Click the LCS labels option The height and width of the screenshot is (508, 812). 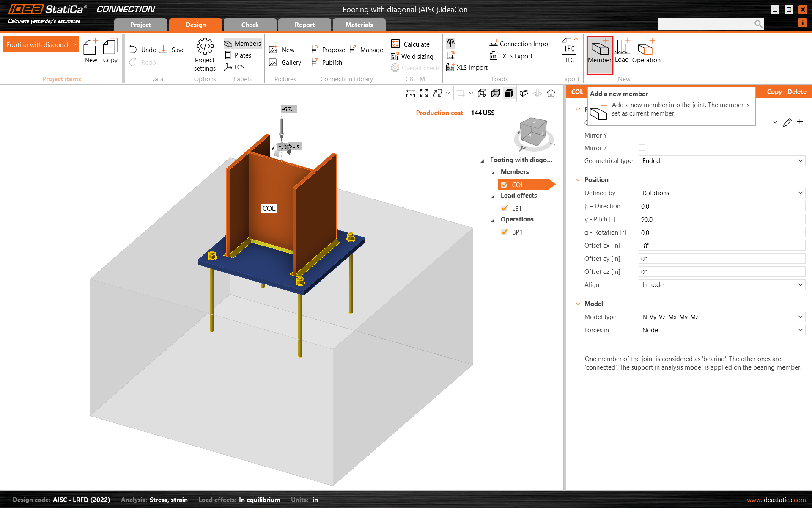point(236,67)
